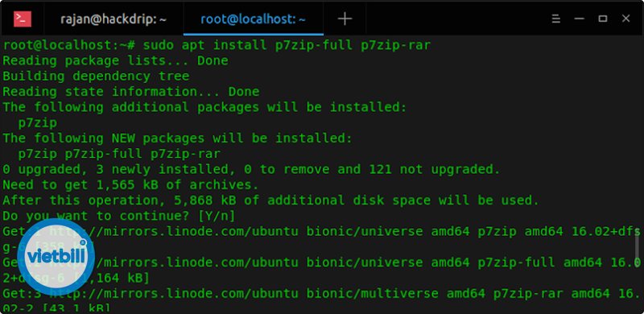Click the vietbili circular logo
This screenshot has width=644, height=314.
coord(56,256)
